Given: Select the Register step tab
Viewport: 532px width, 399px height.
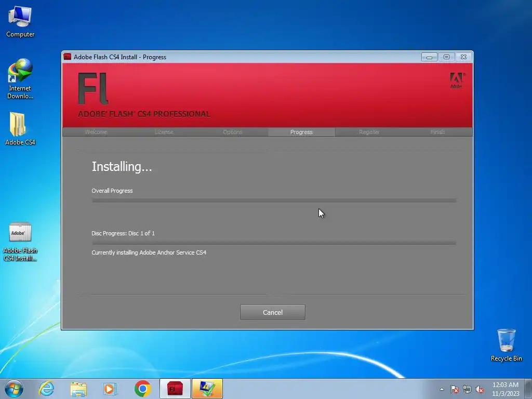Looking at the screenshot, I should (369, 132).
